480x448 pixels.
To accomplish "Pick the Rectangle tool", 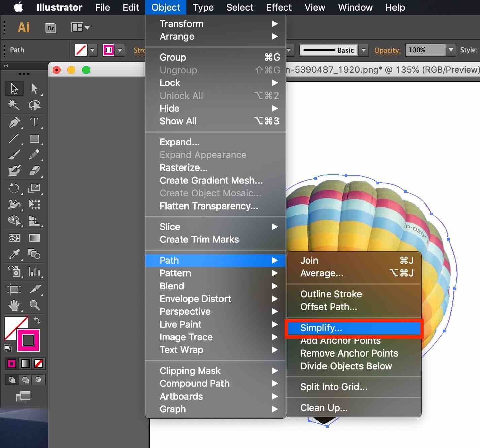I will 34,138.
